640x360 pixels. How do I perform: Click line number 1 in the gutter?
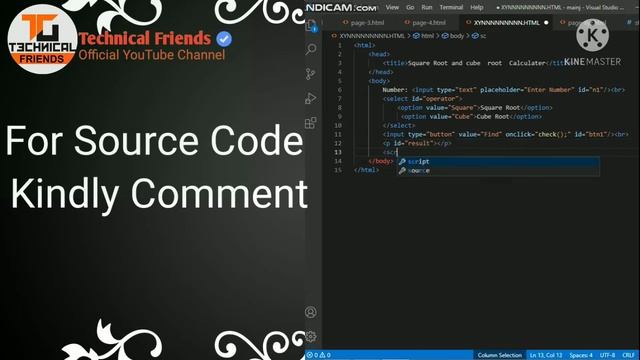click(340, 45)
